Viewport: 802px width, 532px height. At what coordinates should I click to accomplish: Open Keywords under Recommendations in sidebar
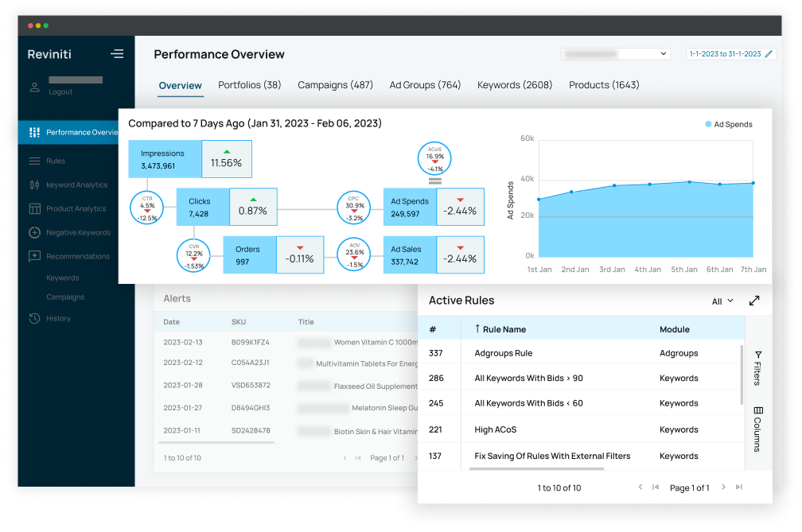(x=62, y=278)
